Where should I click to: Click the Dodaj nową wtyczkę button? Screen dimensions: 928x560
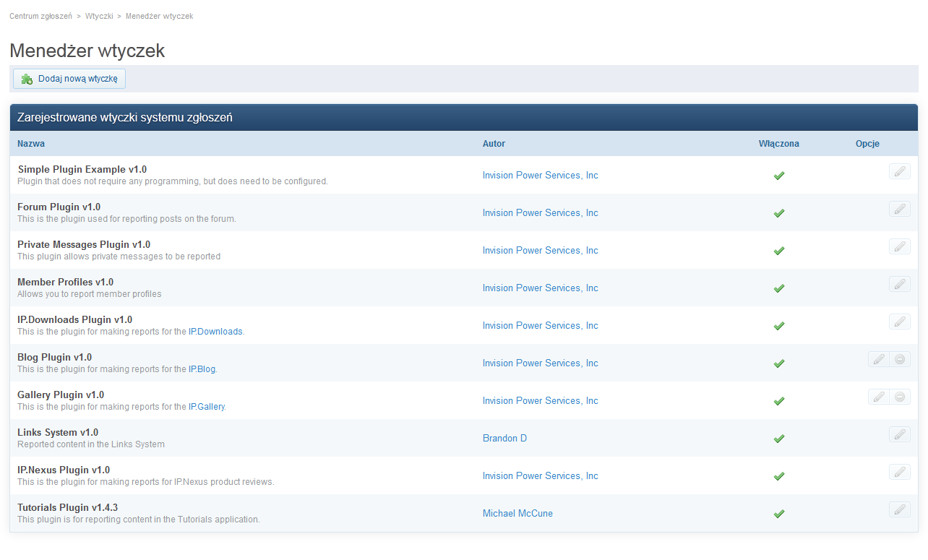pyautogui.click(x=69, y=79)
